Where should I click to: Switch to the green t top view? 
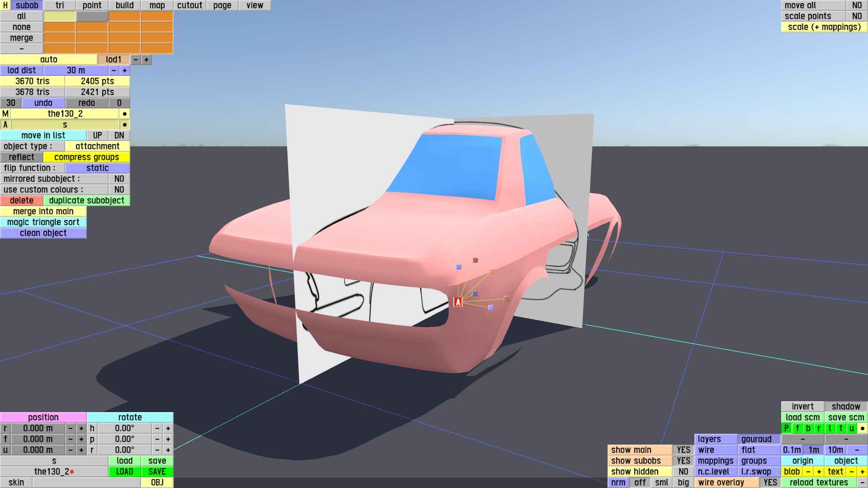point(840,428)
